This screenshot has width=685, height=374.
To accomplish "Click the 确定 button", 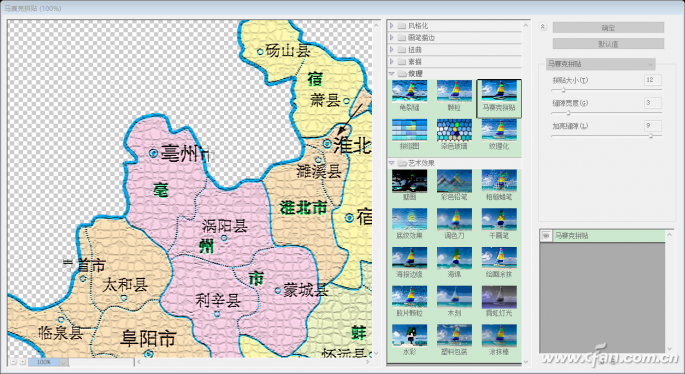I will (x=608, y=28).
